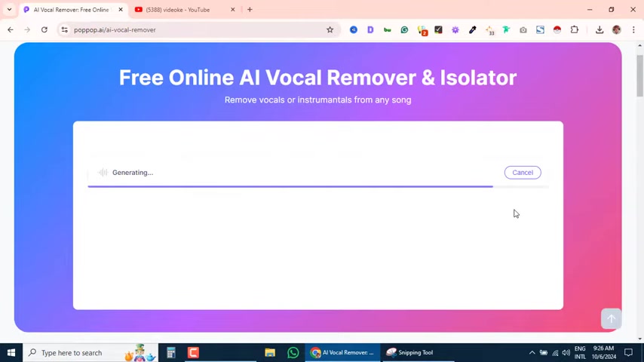The height and width of the screenshot is (362, 644).
Task: Open the purple D extension
Action: [370, 29]
